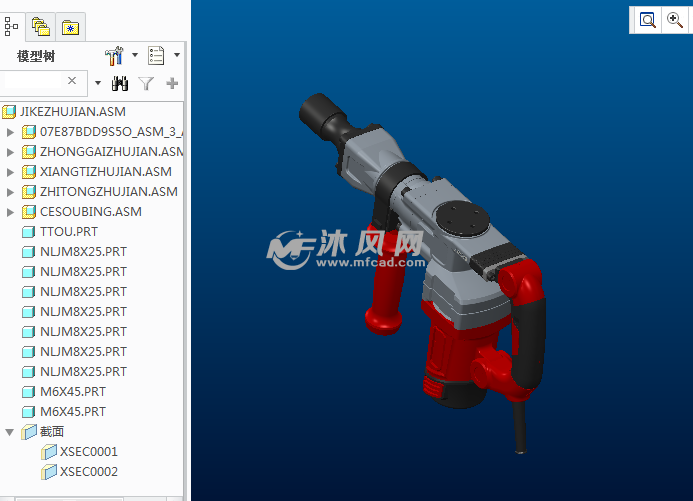Select ZHITONGZHUJIAN.ASM in the tree
693x501 pixels.
pyautogui.click(x=109, y=191)
